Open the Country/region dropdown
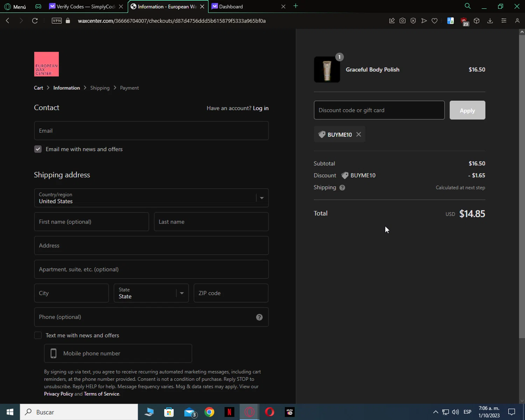Image resolution: width=525 pixels, height=420 pixels. [x=151, y=198]
